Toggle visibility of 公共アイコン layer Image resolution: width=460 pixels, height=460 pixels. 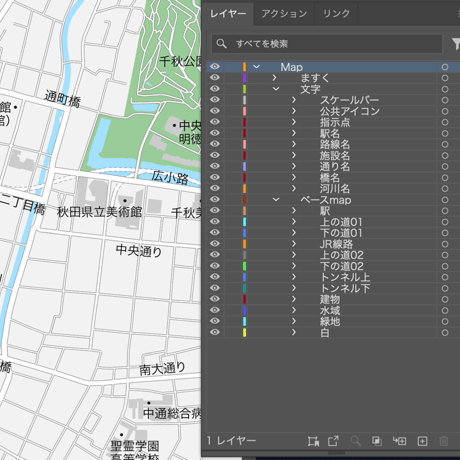tap(215, 111)
